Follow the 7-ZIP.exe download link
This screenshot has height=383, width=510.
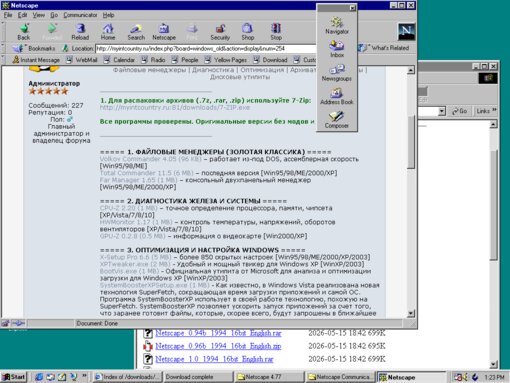pos(175,108)
